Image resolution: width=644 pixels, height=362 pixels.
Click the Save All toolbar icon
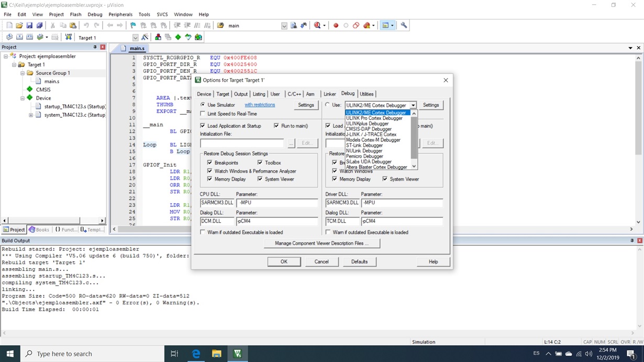click(39, 25)
